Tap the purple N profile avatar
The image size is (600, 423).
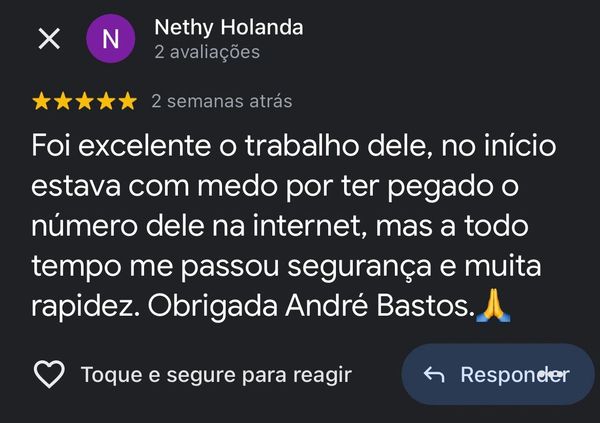[x=111, y=39]
